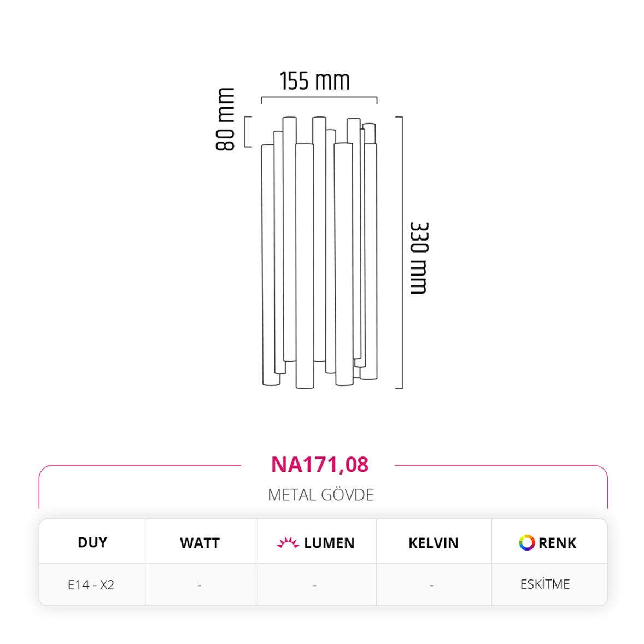Click the 155 mm width label

click(x=315, y=81)
